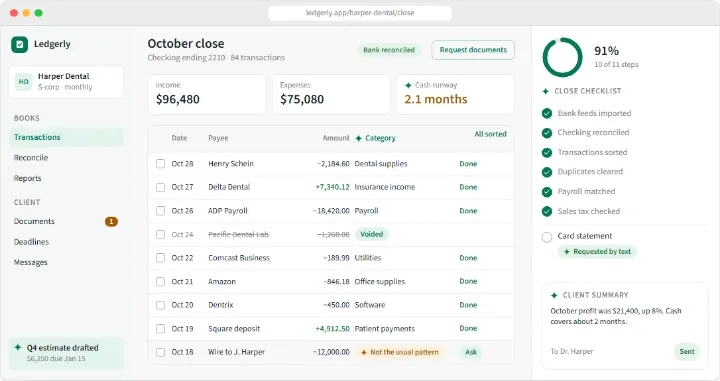Click the Date column header

179,138
